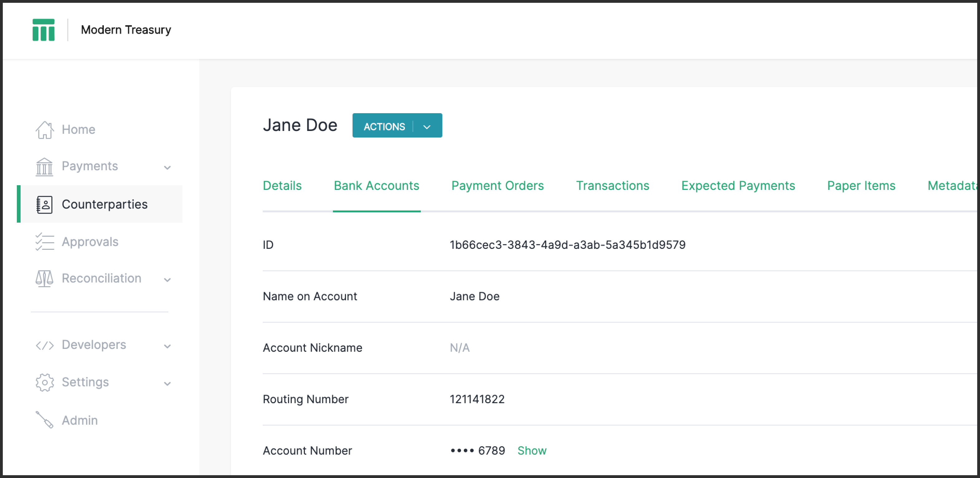Click the Modern Treasury green logo icon
The width and height of the screenshot is (980, 478).
[x=43, y=30]
